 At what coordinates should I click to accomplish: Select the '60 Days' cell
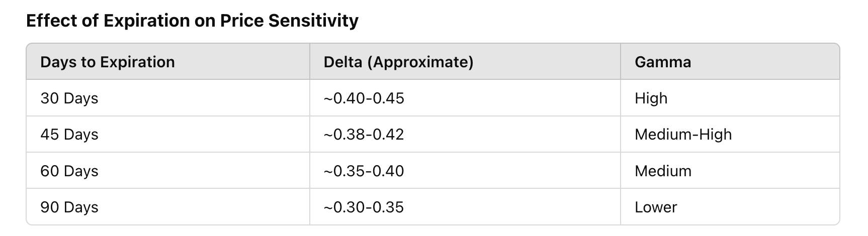pos(69,171)
